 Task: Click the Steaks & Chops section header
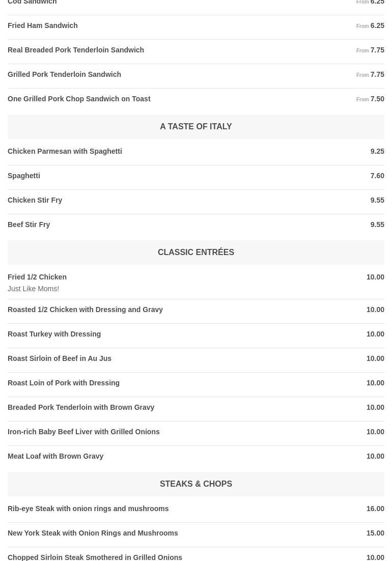pyautogui.click(x=195, y=484)
